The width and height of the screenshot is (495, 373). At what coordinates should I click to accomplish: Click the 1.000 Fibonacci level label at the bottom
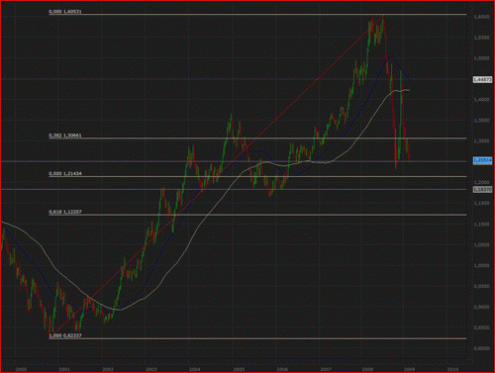coord(65,336)
